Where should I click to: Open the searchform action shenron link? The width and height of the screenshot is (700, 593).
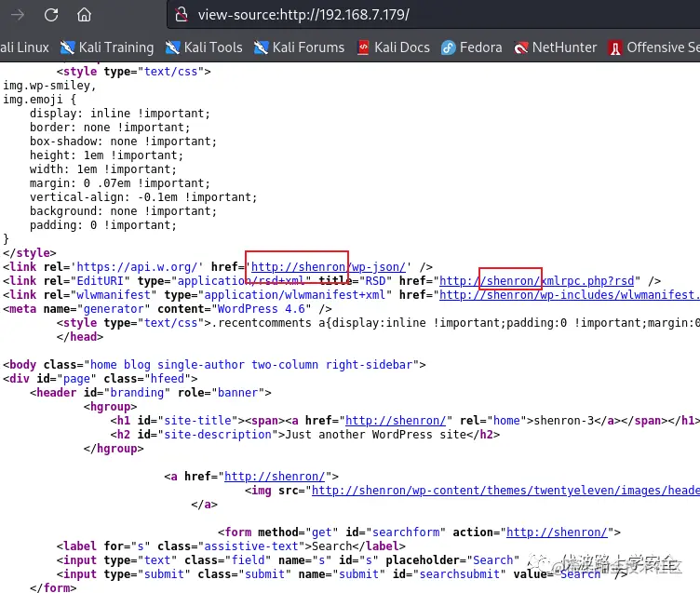[557, 532]
